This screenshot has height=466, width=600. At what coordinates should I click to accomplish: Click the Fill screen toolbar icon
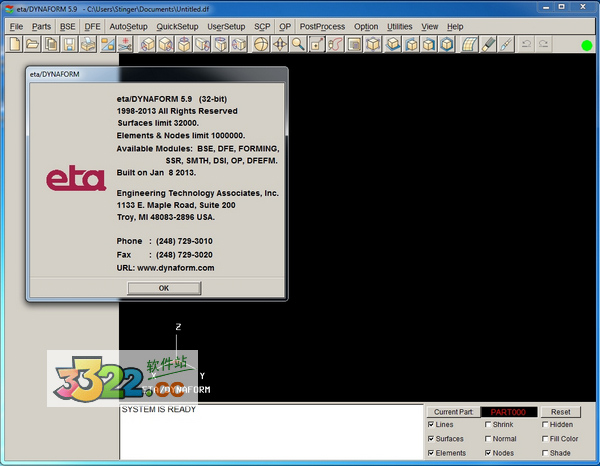354,44
